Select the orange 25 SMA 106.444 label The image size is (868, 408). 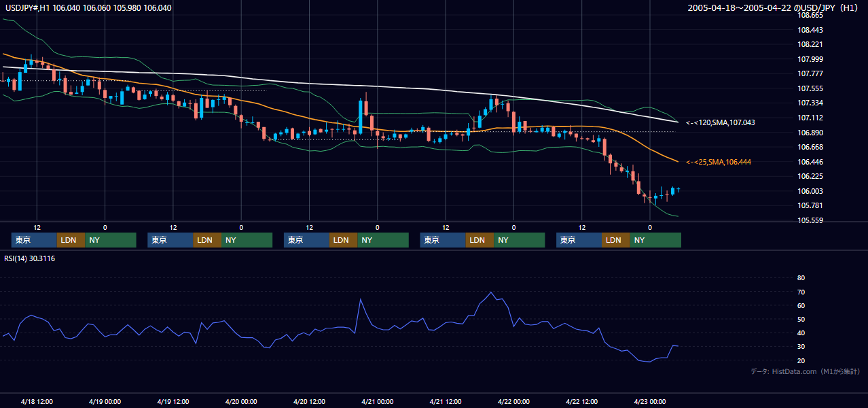tap(719, 162)
